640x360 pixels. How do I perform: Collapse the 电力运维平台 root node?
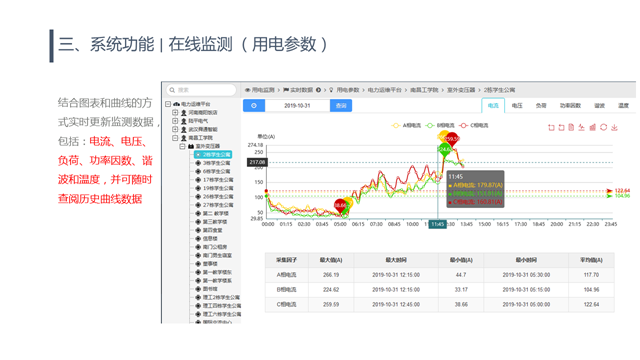(x=168, y=104)
